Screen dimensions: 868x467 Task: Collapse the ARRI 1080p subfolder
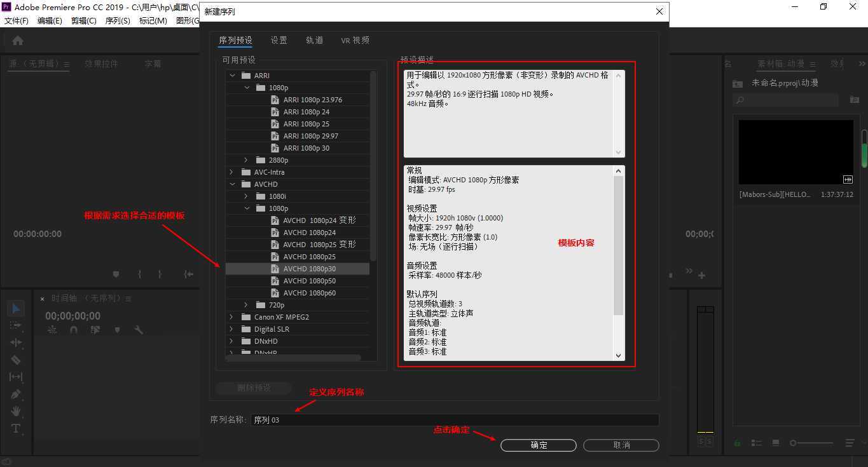pyautogui.click(x=247, y=88)
